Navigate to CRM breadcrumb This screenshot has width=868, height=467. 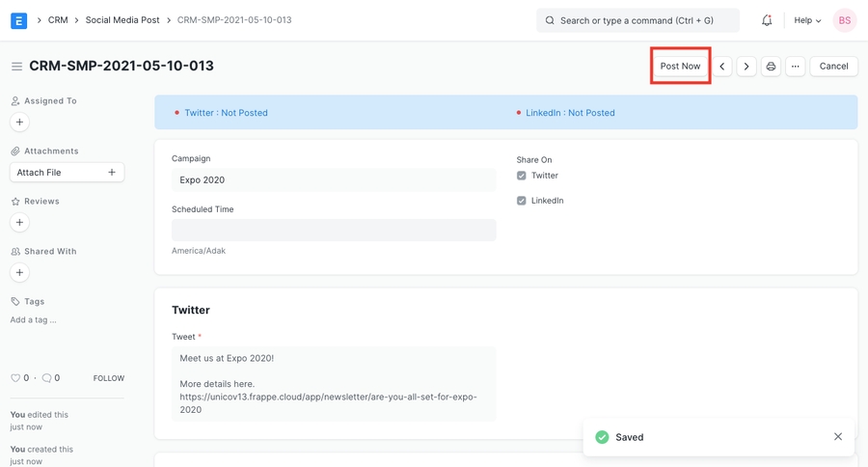(58, 20)
